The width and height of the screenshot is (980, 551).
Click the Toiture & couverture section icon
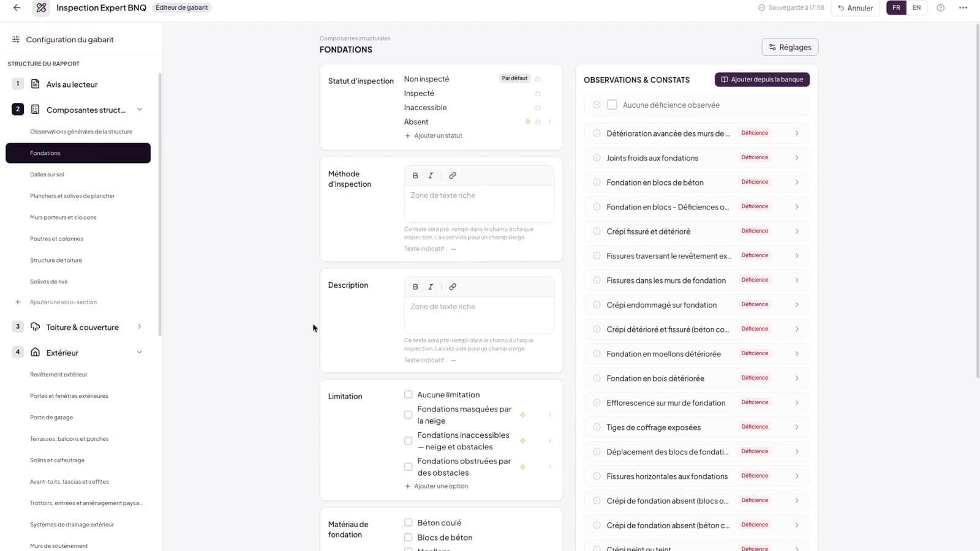coord(36,327)
